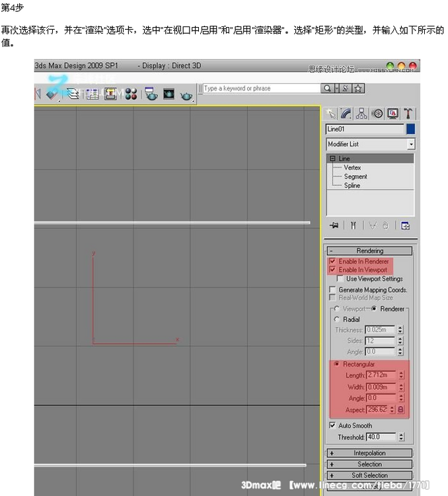Click the Rectangular Angle spinner
This screenshot has height=496, width=448.
pyautogui.click(x=401, y=398)
